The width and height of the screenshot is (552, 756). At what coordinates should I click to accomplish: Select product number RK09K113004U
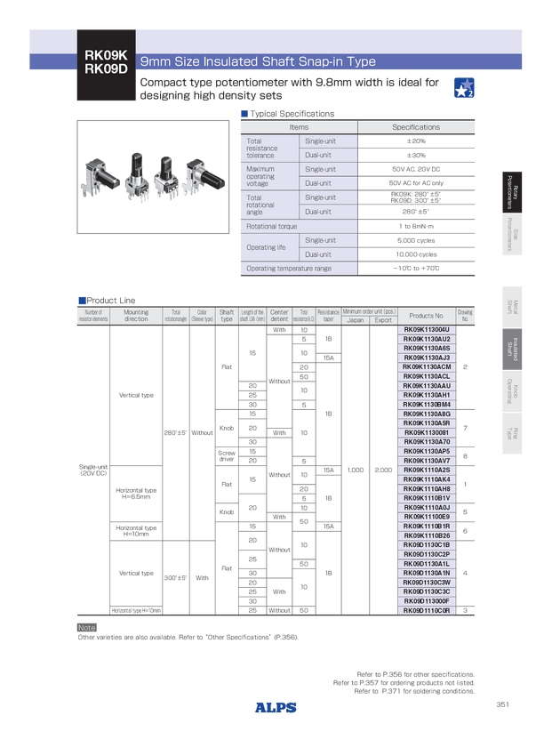(427, 330)
